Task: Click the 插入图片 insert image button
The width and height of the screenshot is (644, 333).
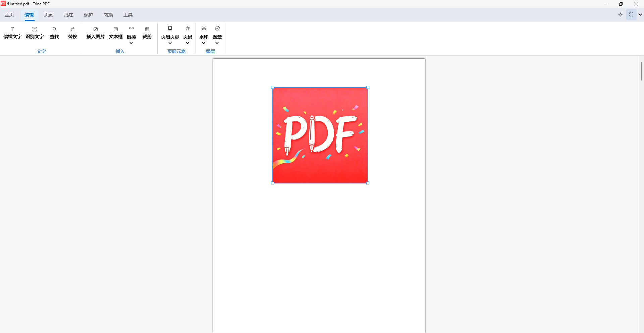Action: (96, 33)
